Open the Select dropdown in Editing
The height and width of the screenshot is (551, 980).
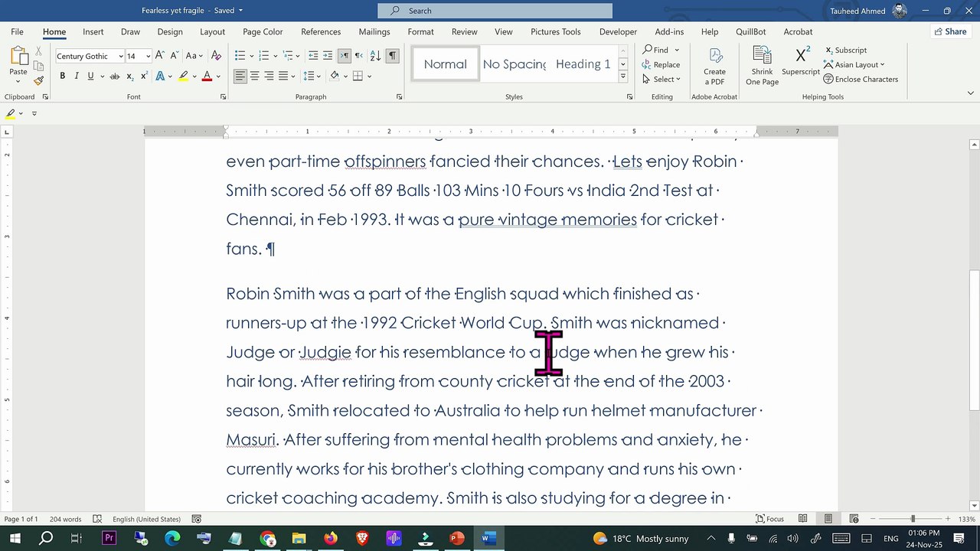coord(661,79)
